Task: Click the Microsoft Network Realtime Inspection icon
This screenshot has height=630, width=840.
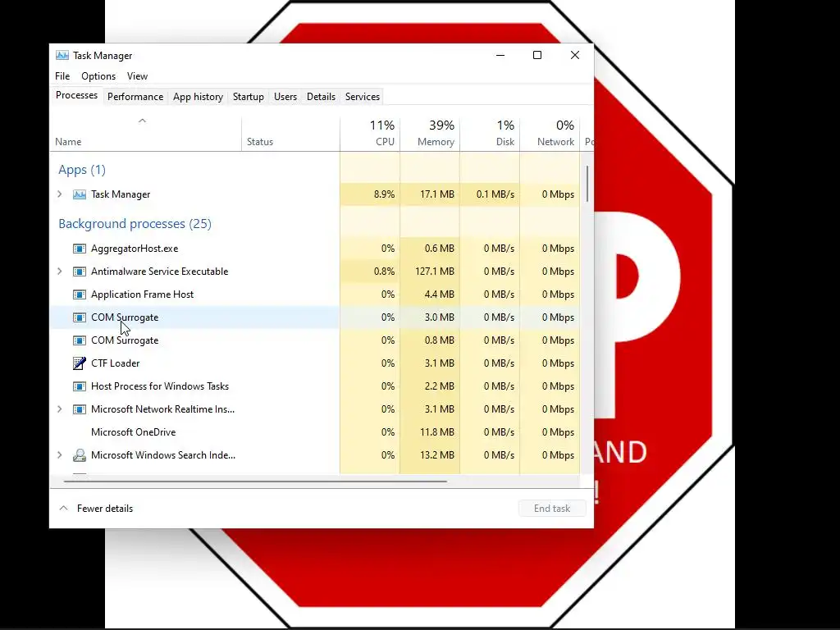Action: (80, 409)
